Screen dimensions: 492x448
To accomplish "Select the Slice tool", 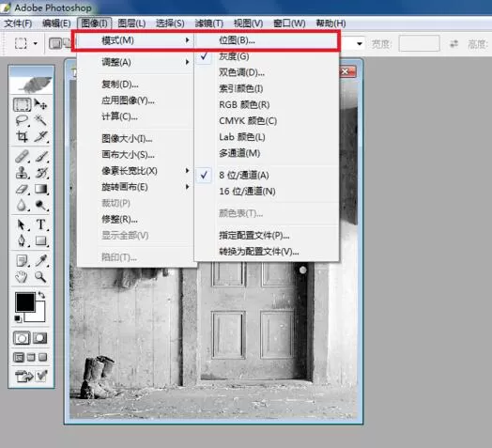I will point(40,136).
